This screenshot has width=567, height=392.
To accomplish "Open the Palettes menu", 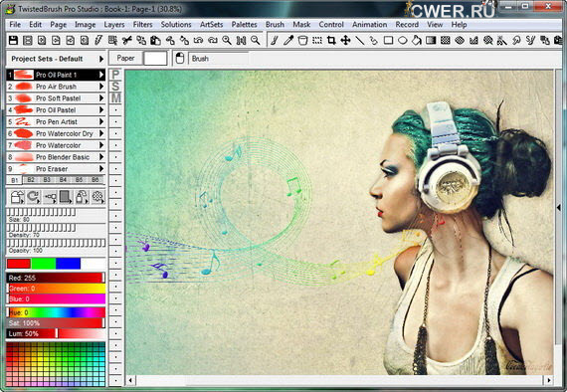I will [244, 25].
